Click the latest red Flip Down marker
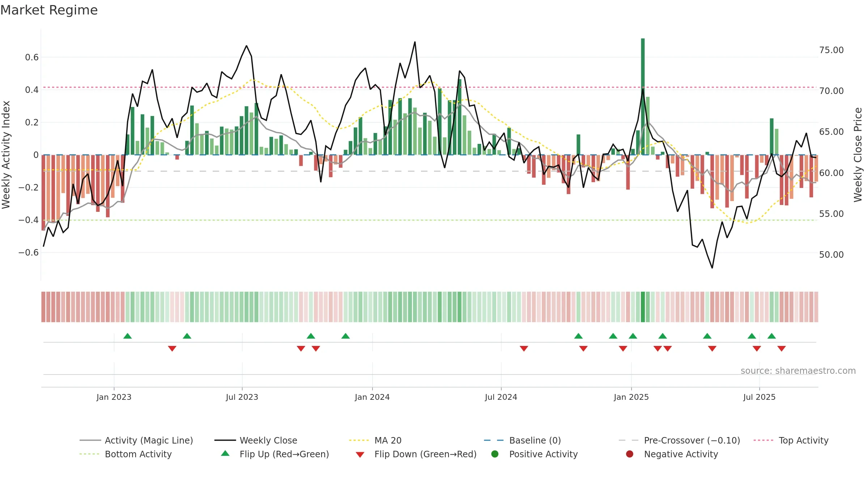Screen dimensions: 868x488 [782, 348]
